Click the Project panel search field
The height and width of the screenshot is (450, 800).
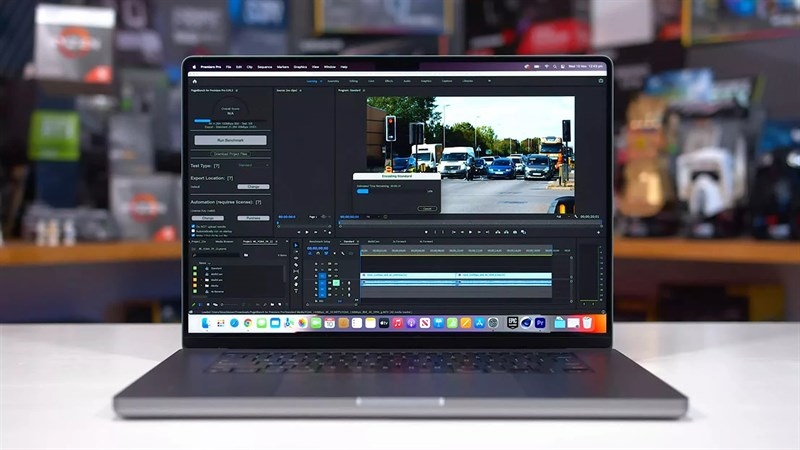pyautogui.click(x=216, y=255)
